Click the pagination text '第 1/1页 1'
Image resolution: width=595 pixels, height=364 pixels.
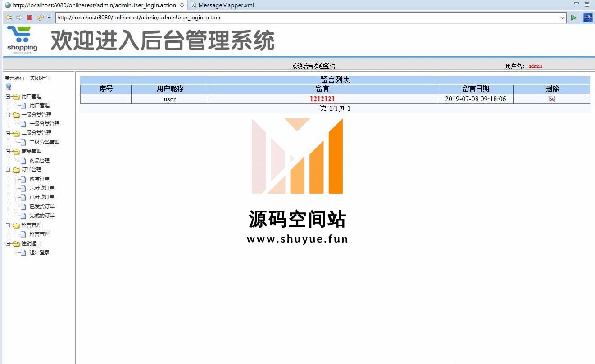point(335,108)
